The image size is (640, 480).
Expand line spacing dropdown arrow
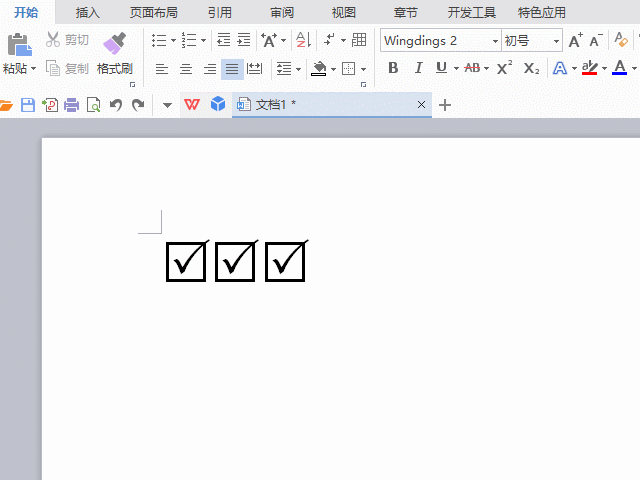point(298,69)
